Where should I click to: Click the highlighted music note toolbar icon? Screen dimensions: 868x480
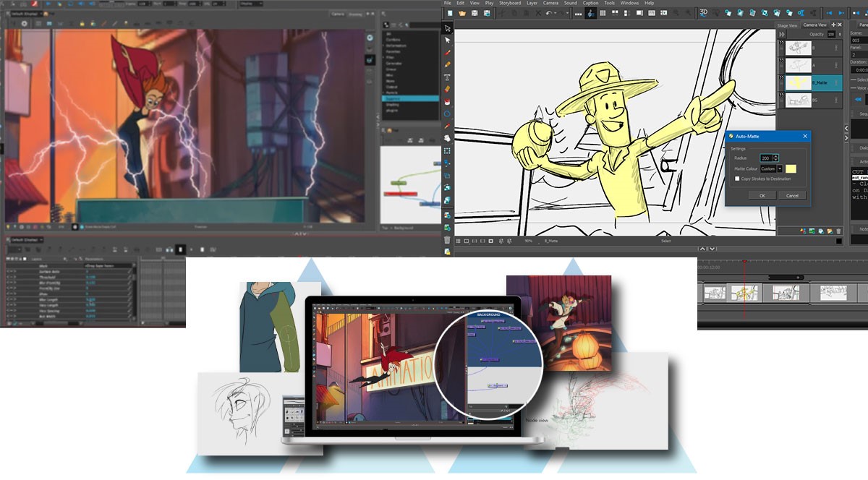(x=590, y=13)
